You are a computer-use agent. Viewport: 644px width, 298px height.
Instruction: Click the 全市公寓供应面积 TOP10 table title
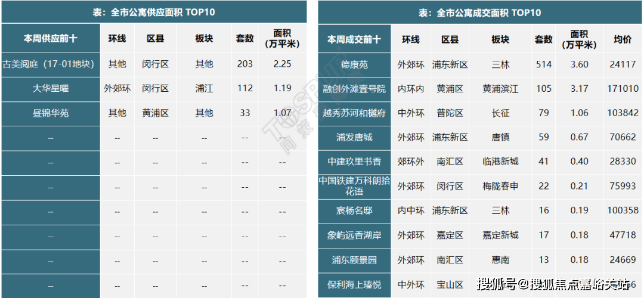[154, 12]
